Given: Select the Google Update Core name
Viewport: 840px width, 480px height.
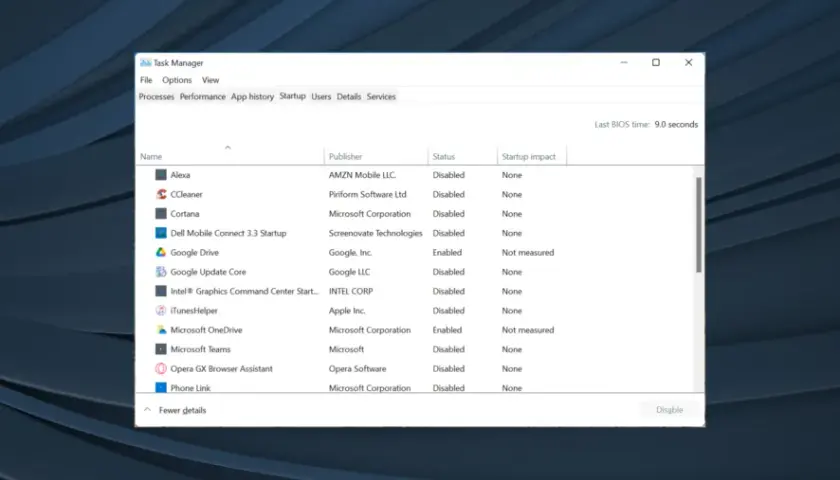Looking at the screenshot, I should [x=208, y=272].
